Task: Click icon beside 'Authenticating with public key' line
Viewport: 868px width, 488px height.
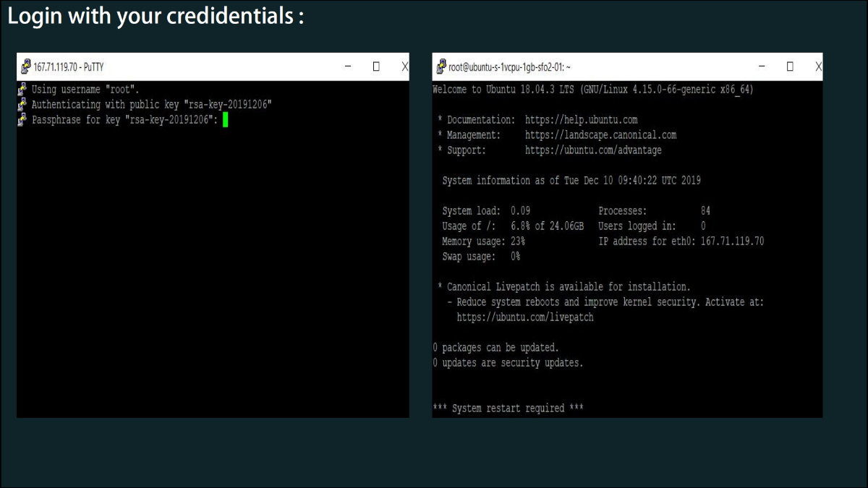Action: click(x=22, y=105)
